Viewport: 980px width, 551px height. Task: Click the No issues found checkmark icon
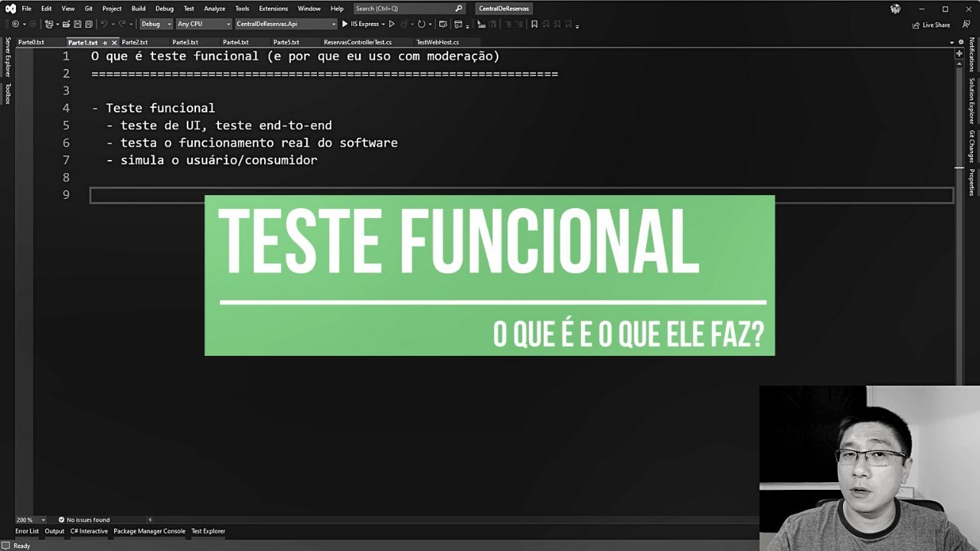61,520
